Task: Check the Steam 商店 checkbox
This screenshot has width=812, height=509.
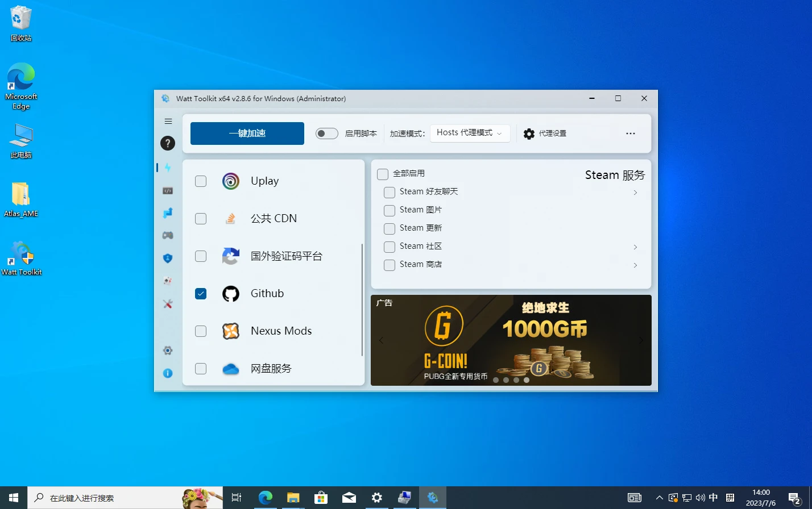Action: point(390,265)
